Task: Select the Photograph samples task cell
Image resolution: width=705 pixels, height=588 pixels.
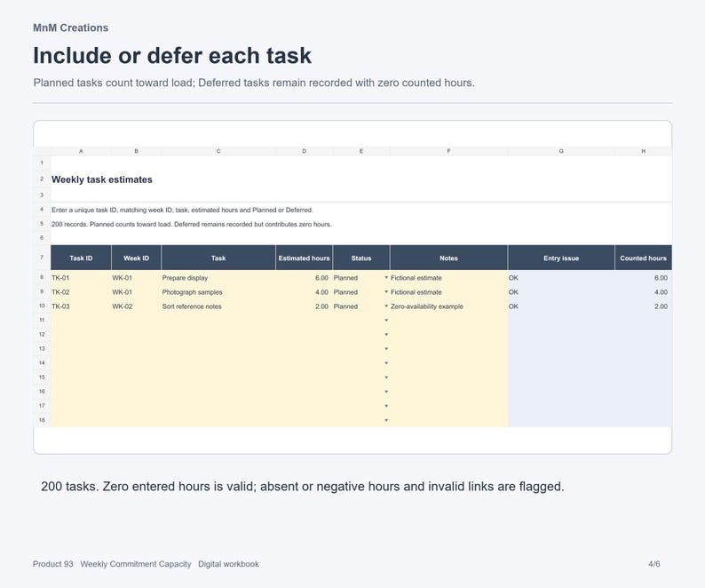Action: tap(218, 292)
